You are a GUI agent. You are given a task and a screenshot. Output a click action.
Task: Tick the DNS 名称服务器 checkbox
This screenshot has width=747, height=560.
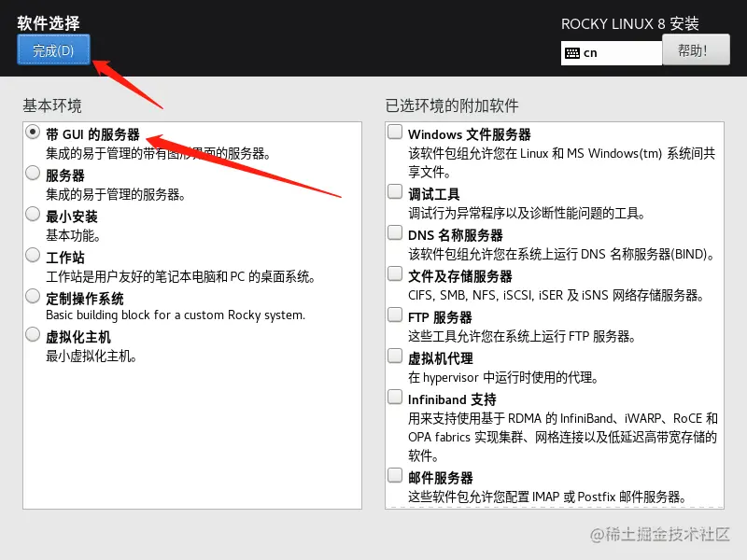tap(395, 232)
